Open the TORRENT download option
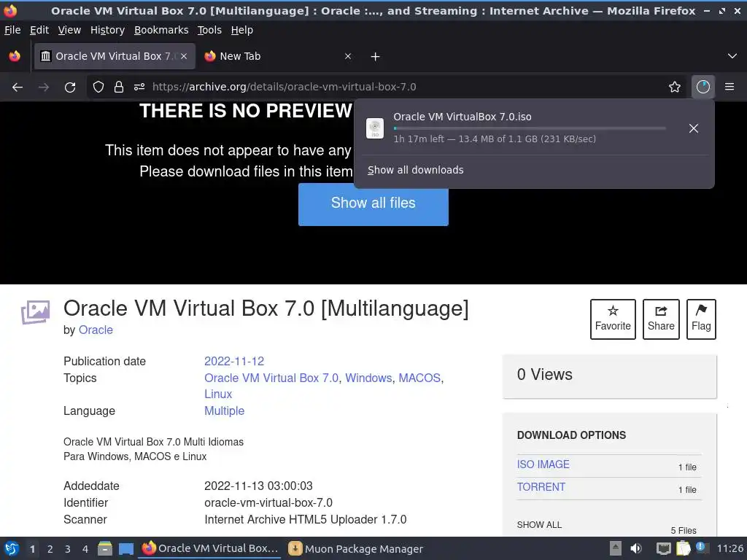747x560 pixels. point(541,487)
